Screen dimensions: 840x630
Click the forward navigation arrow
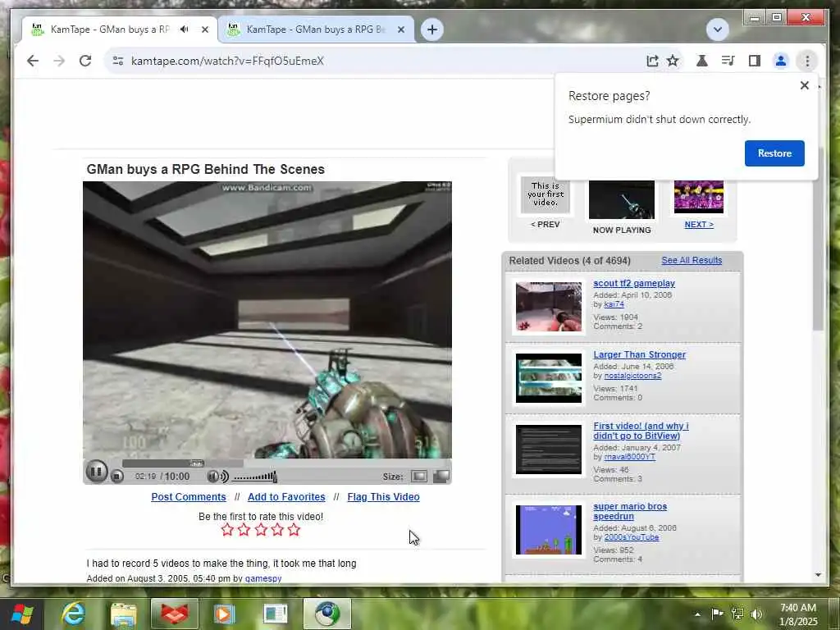[x=59, y=61]
